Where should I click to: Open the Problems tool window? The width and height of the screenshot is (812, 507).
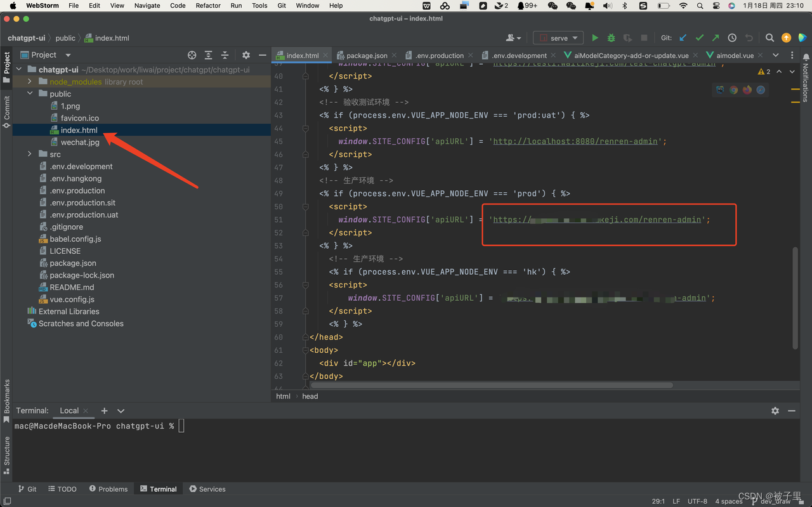[x=108, y=489]
